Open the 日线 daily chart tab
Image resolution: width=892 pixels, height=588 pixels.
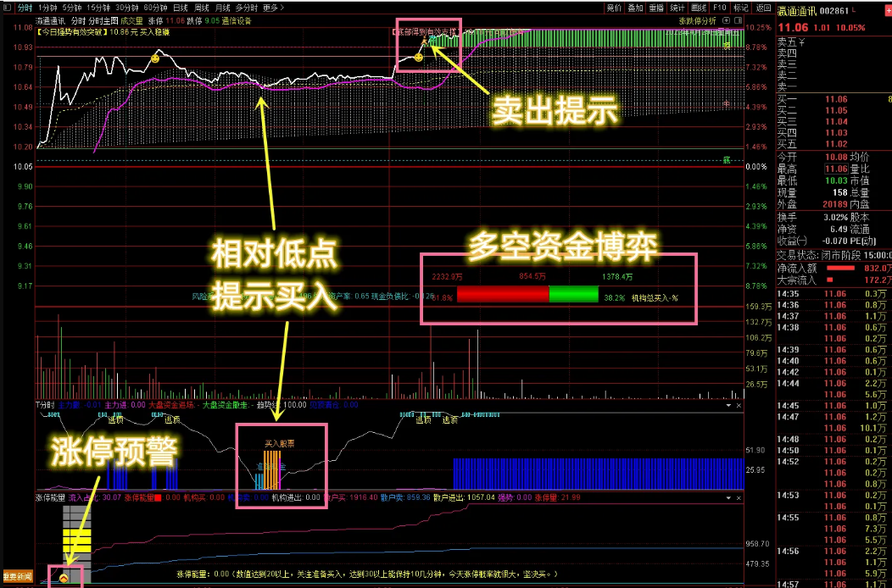(x=181, y=8)
